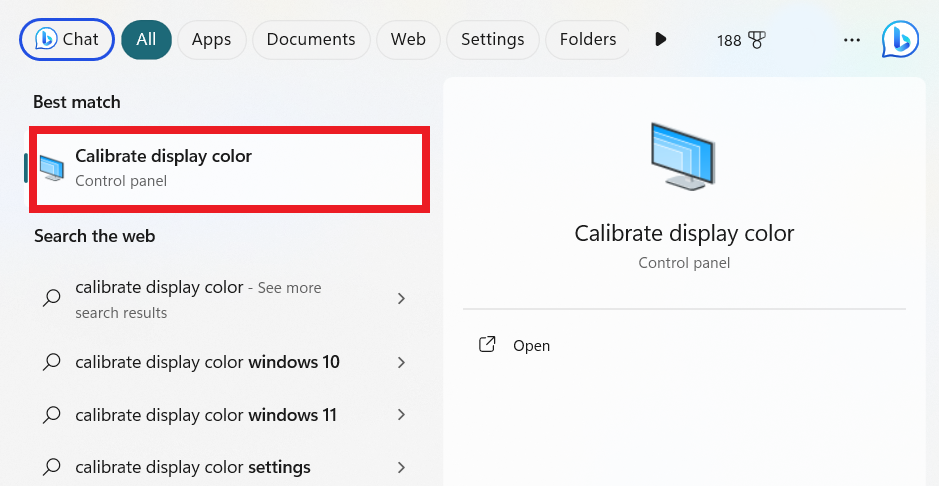
Task: Click the search icon beside windows 11 suggestion
Action: coord(52,415)
